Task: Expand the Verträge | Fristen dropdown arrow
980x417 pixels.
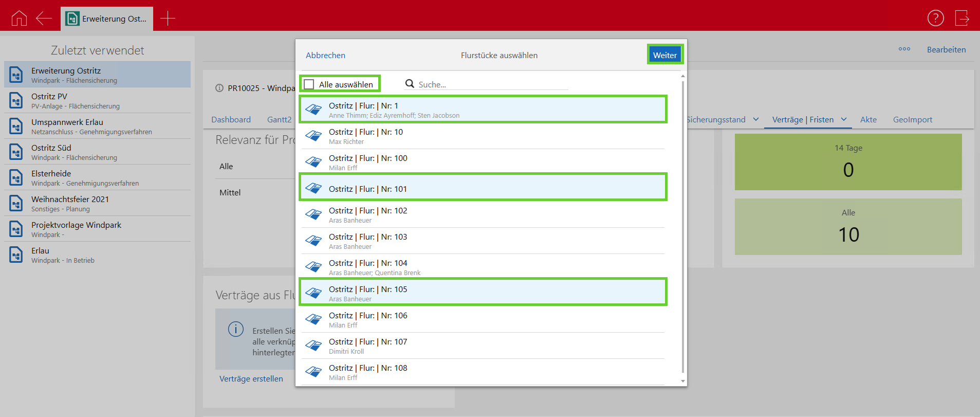Action: tap(843, 119)
